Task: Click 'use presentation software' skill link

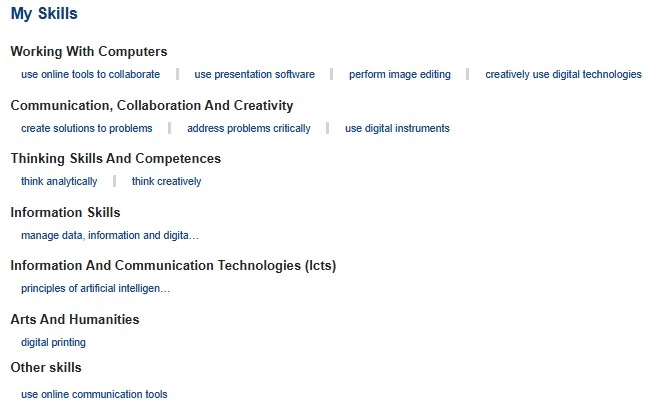Action: 255,75
